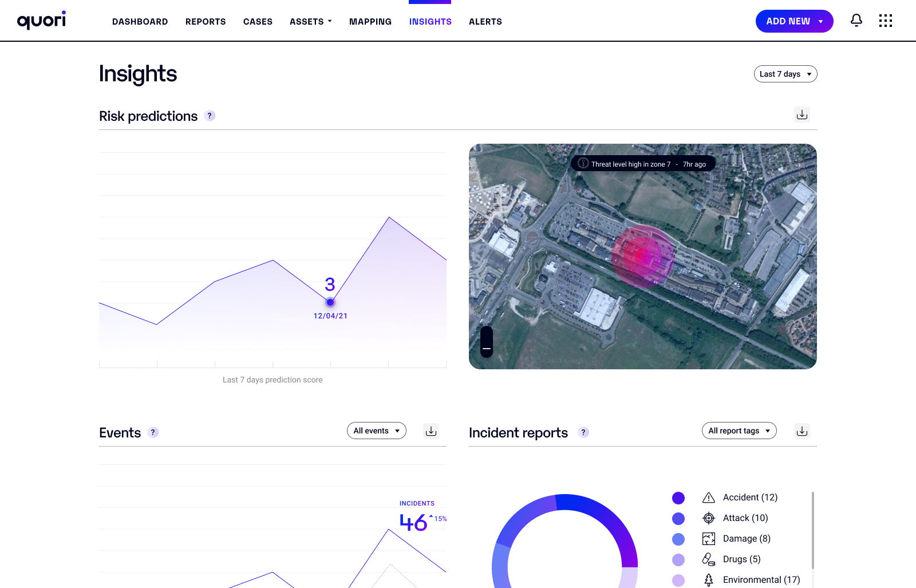Click the 15% increase indicator

click(438, 519)
